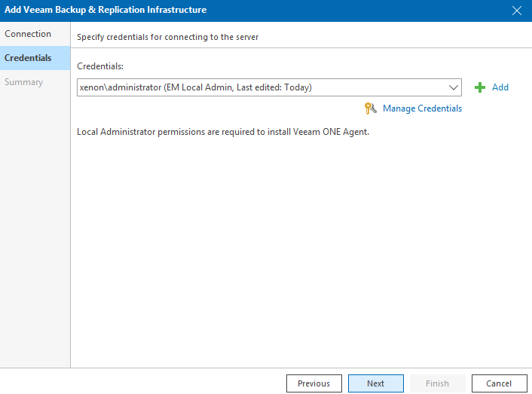Image resolution: width=532 pixels, height=394 pixels.
Task: Open the Summary step
Action: tap(35, 82)
